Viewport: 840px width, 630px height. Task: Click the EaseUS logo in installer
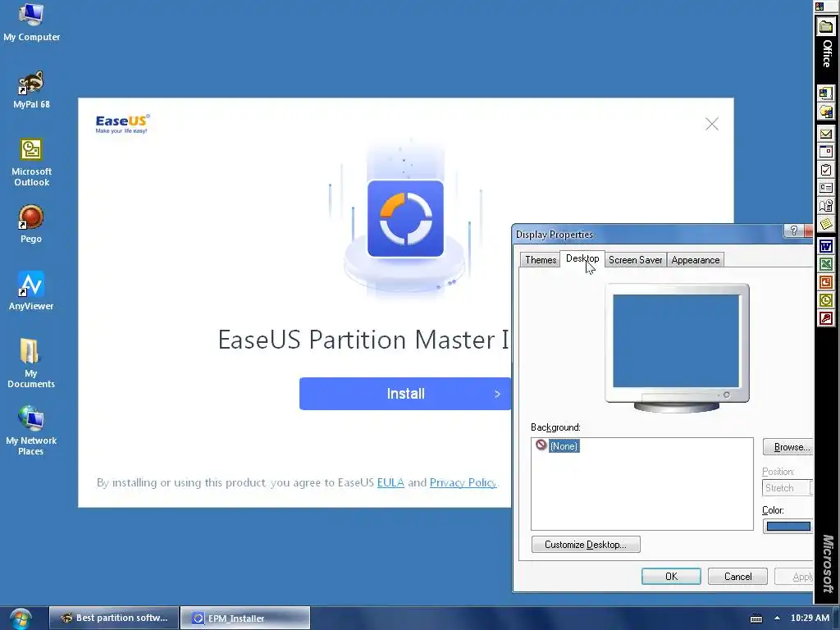click(123, 124)
